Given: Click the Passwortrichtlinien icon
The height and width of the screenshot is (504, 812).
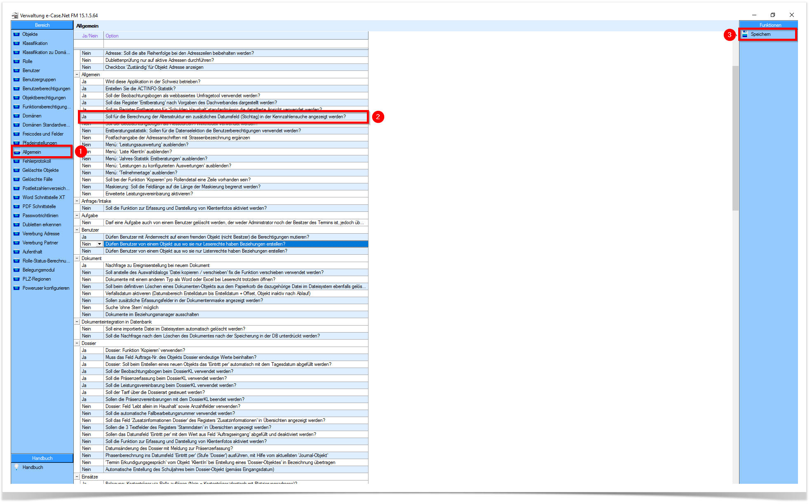Looking at the screenshot, I should coord(16,216).
